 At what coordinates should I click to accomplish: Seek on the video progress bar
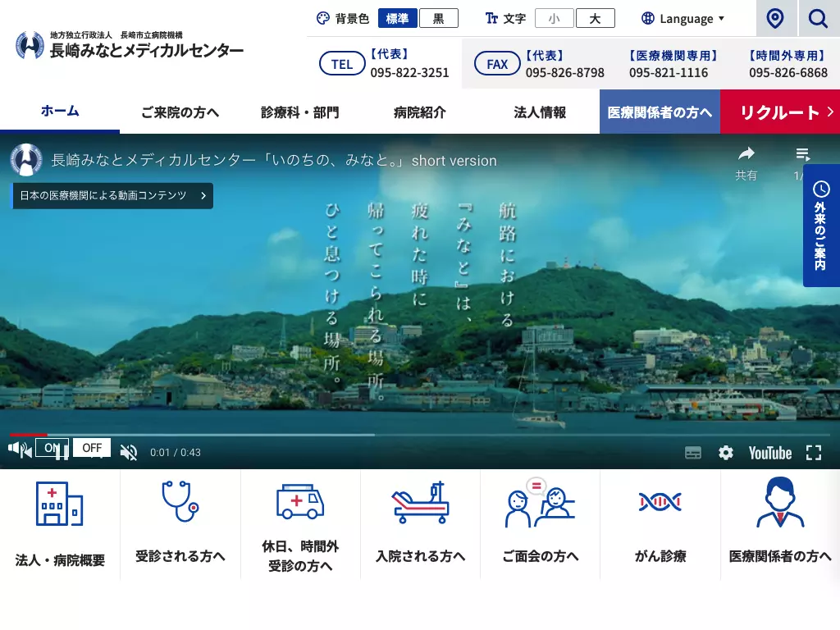tap(420, 435)
